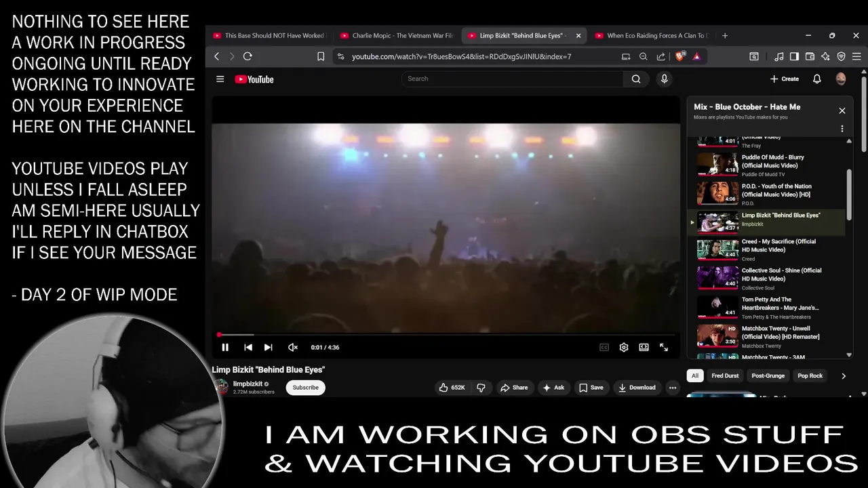Select the Fred Durst filter chip
The image size is (868, 488).
click(725, 375)
